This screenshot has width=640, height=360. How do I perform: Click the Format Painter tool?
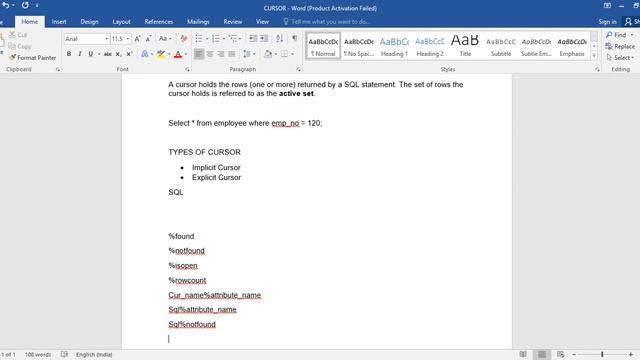pos(32,58)
